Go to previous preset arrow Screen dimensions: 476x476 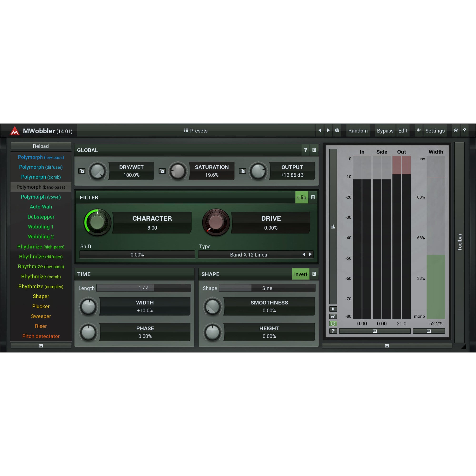(x=320, y=130)
